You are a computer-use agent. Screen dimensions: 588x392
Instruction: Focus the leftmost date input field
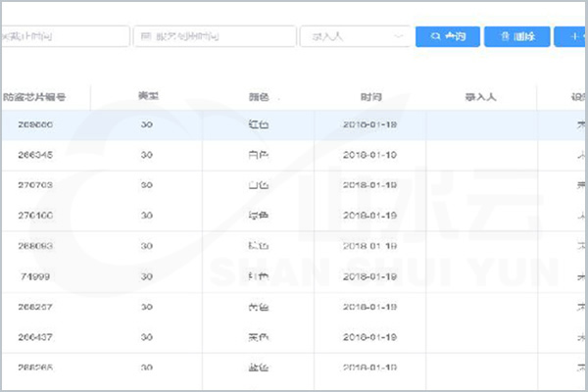tap(64, 36)
